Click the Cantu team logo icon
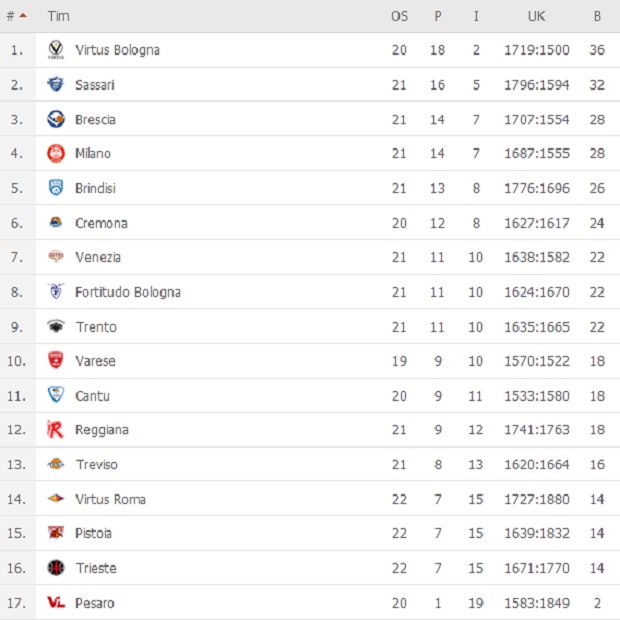 pos(56,396)
